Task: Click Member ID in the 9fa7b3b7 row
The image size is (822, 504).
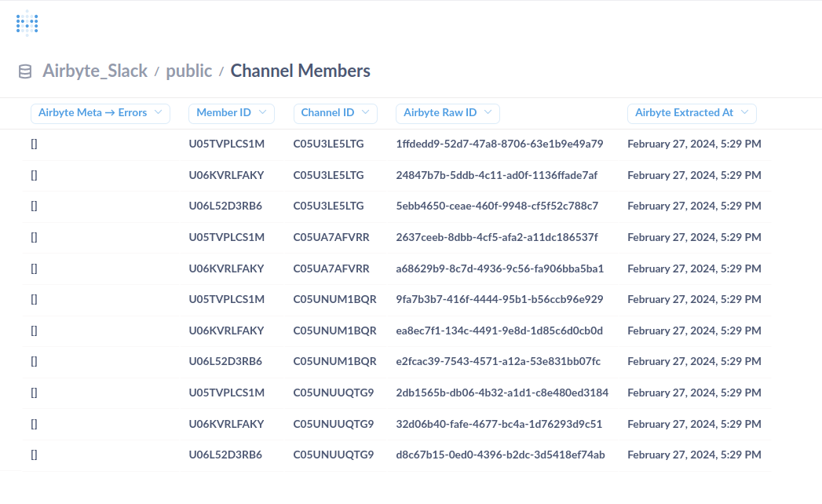Action: pos(226,299)
